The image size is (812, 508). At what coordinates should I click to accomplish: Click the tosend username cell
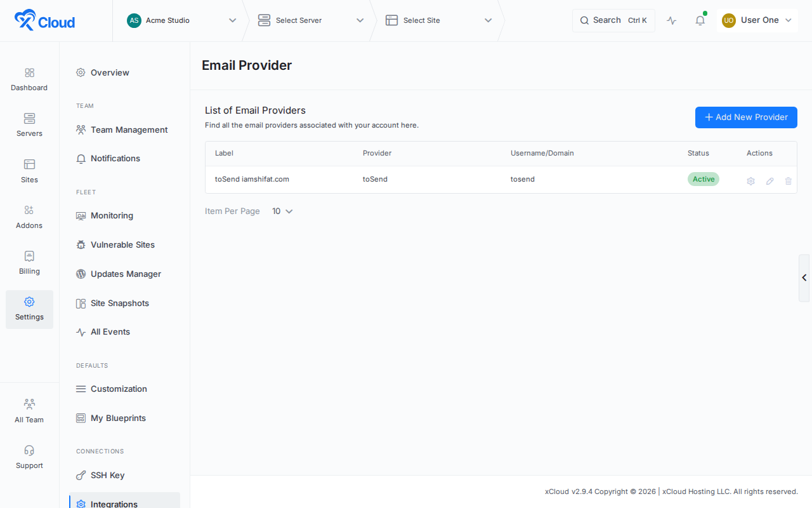[523, 179]
